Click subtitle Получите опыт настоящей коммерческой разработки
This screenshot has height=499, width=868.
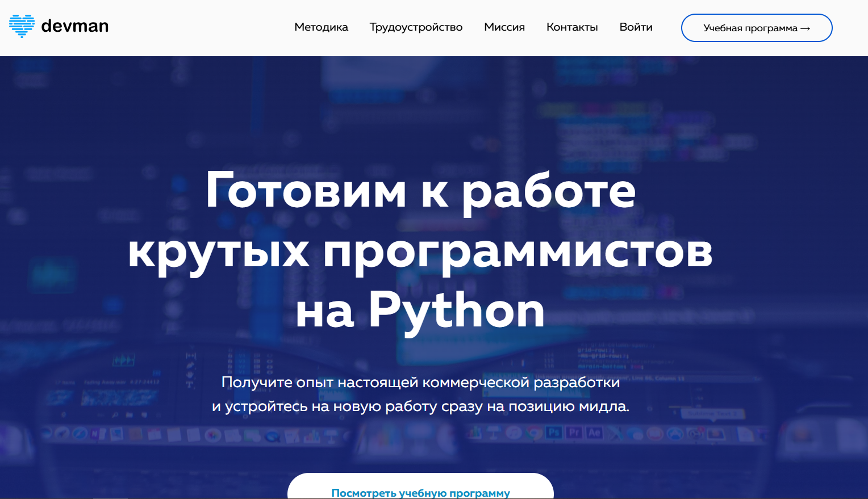pos(420,383)
